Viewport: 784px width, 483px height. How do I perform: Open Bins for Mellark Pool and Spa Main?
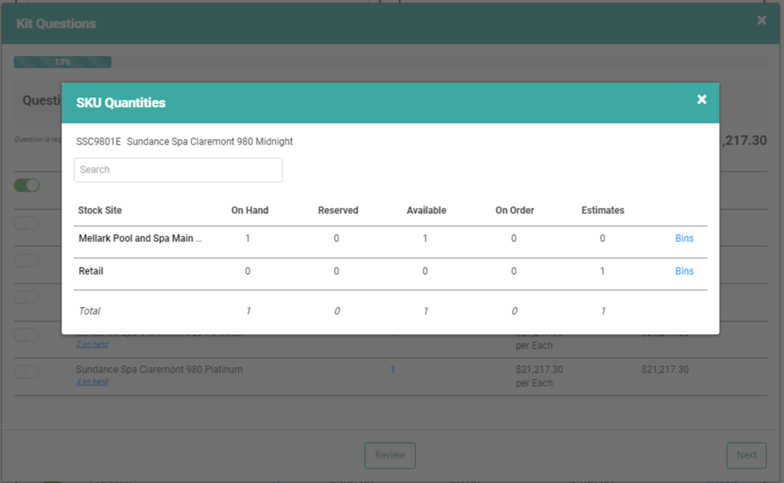[684, 239]
